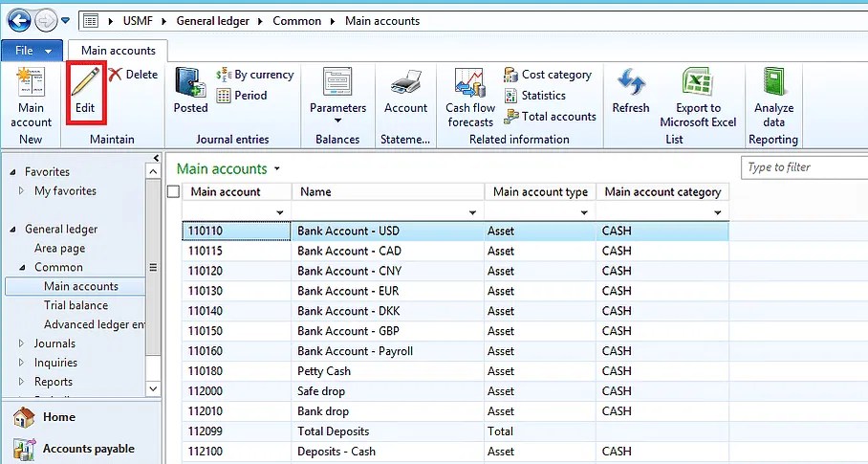Open Posted journal entries icon

pos(190,82)
